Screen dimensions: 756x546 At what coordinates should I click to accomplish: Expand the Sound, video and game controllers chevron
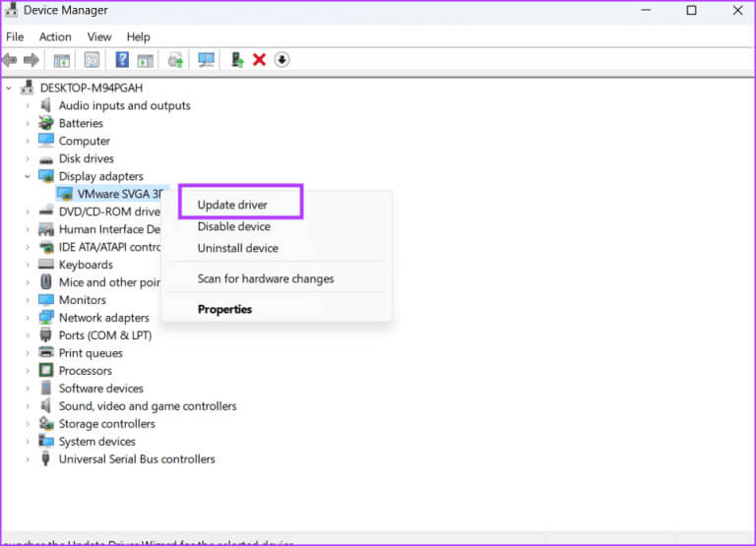28,406
